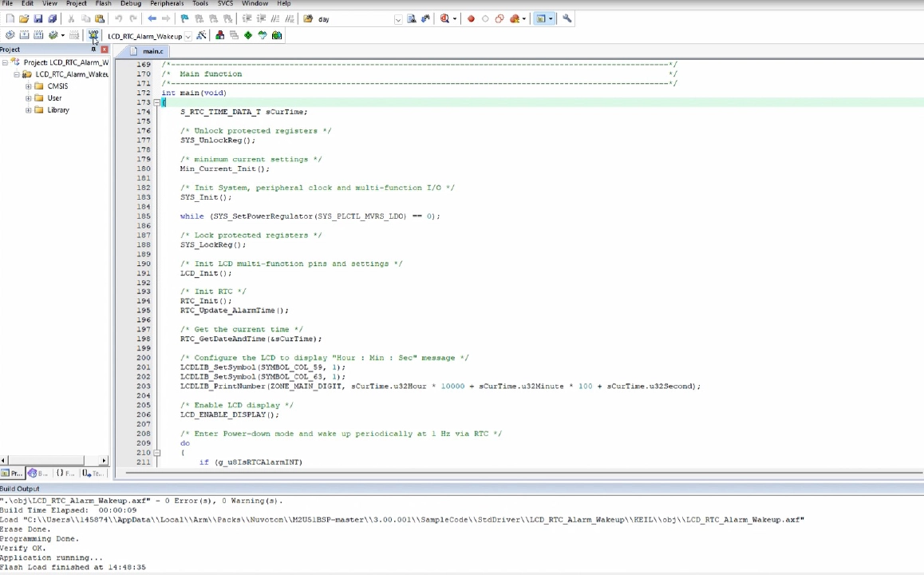
Task: Download to flash with the LOAD icon
Action: pos(93,35)
